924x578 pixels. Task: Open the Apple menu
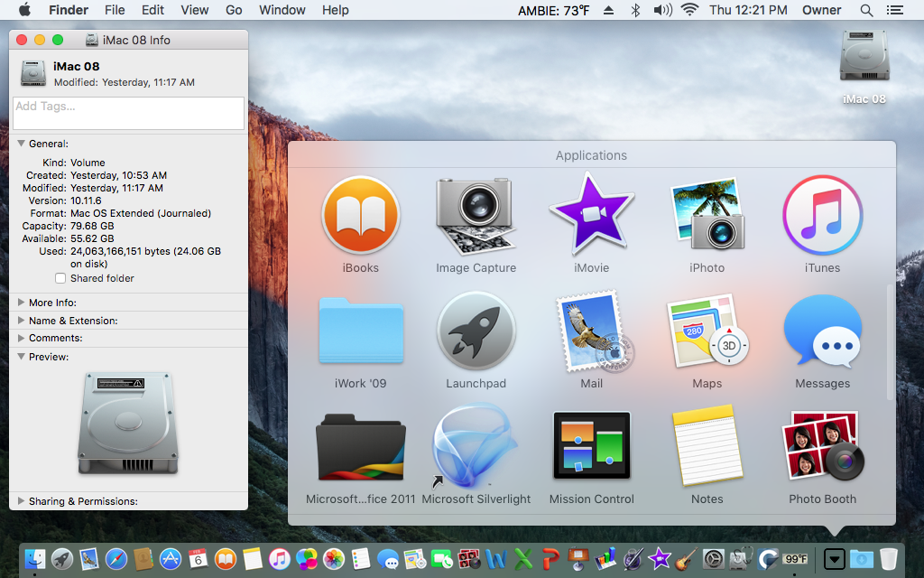pyautogui.click(x=24, y=10)
